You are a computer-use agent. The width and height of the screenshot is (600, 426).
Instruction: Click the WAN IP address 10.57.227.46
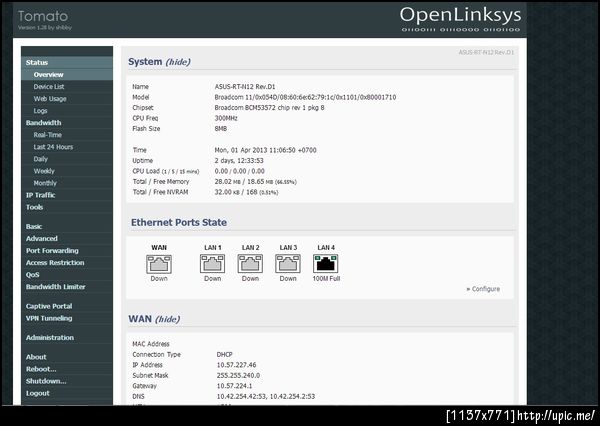(x=236, y=365)
